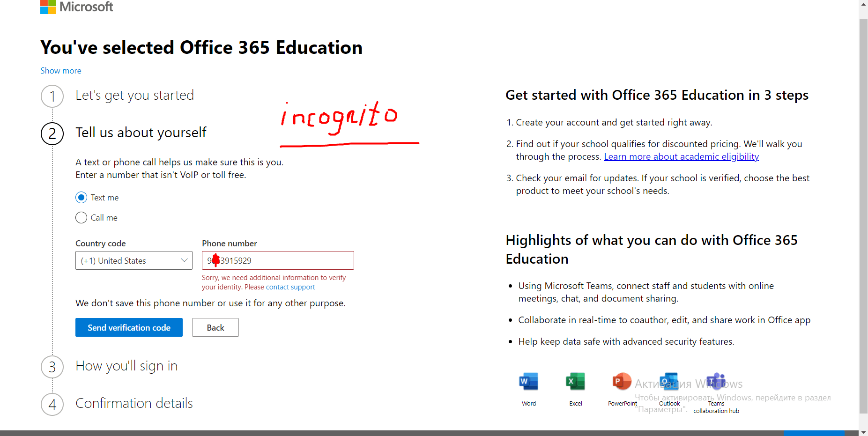Select the Call me radio option
The height and width of the screenshot is (436, 868).
(x=82, y=218)
